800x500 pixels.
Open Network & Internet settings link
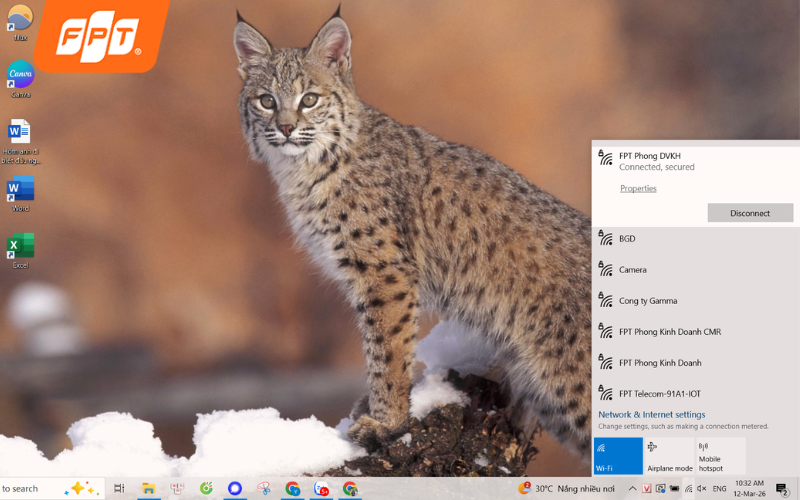click(x=652, y=415)
